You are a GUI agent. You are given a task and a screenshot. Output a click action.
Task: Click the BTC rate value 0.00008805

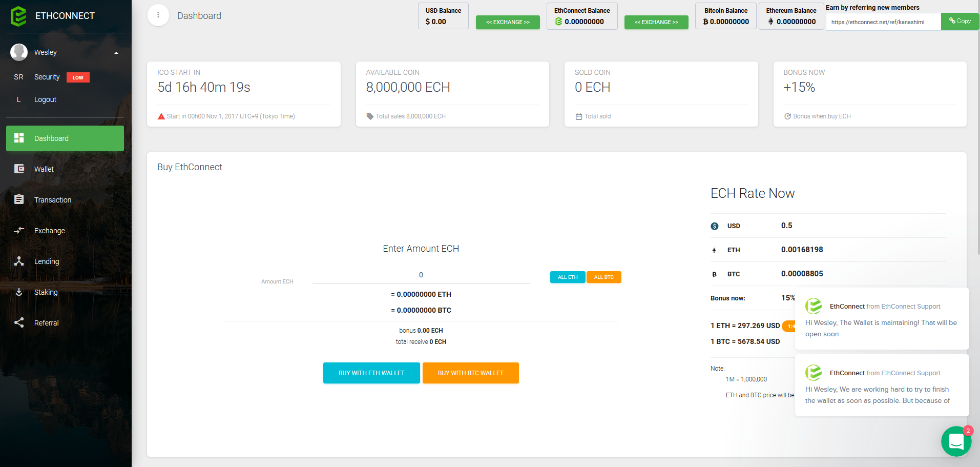[x=802, y=274]
